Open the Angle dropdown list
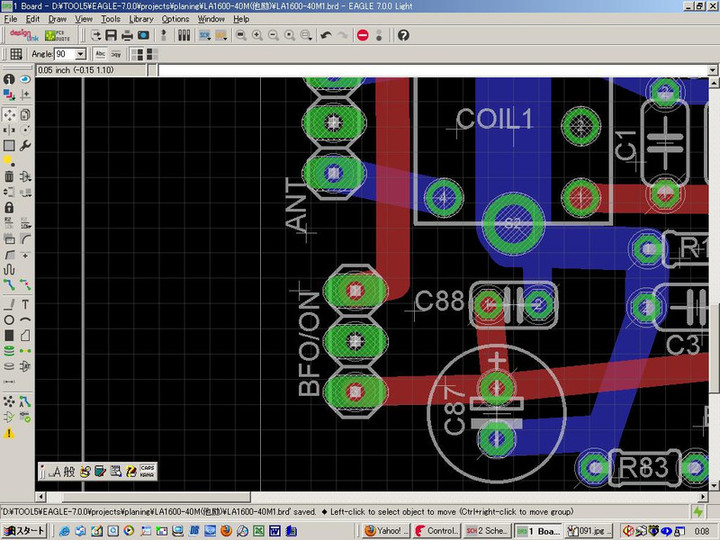This screenshot has width=720, height=540. click(x=79, y=54)
